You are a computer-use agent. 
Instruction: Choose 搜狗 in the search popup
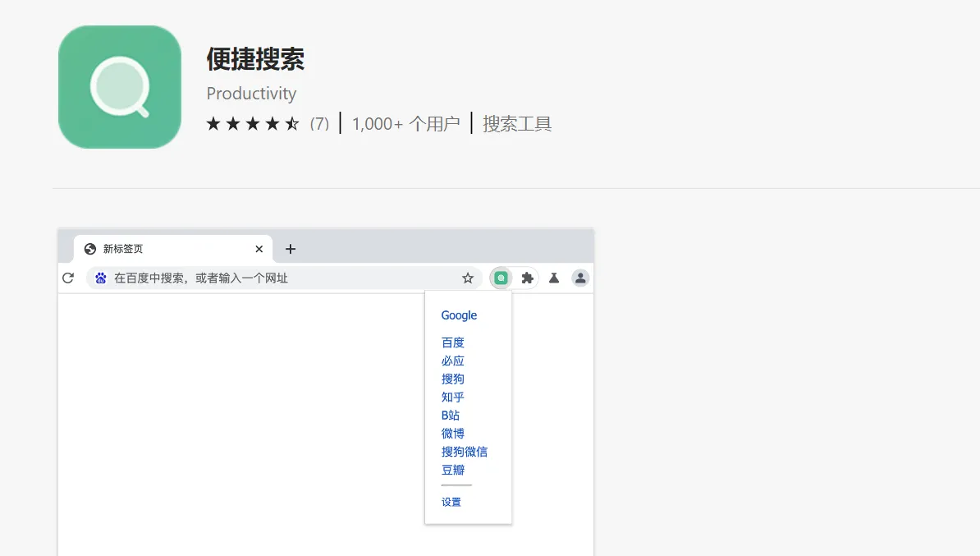pyautogui.click(x=452, y=379)
